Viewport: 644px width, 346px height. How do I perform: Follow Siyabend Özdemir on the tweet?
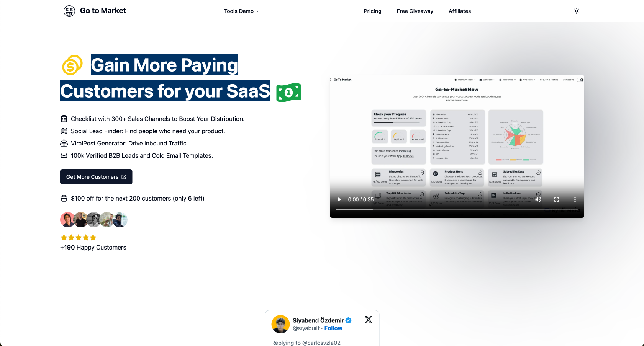click(333, 328)
